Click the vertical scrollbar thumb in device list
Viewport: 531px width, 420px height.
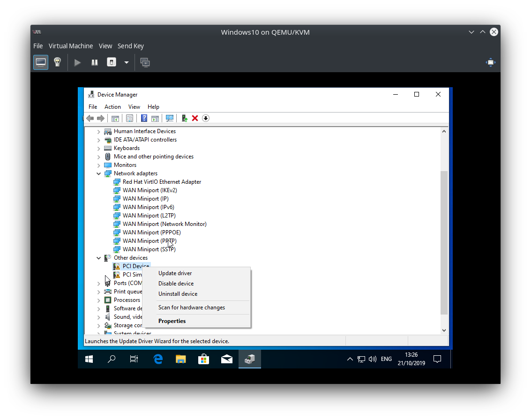[444, 243]
